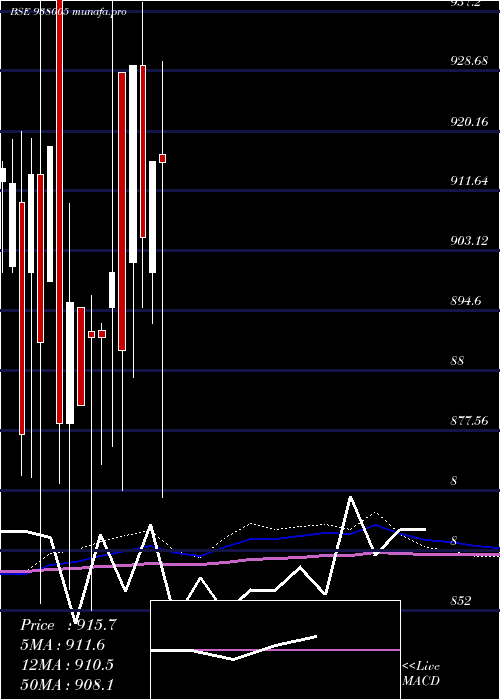500x700 pixels.
Task: Open the Live MACD inset chart
Action: pos(275,650)
